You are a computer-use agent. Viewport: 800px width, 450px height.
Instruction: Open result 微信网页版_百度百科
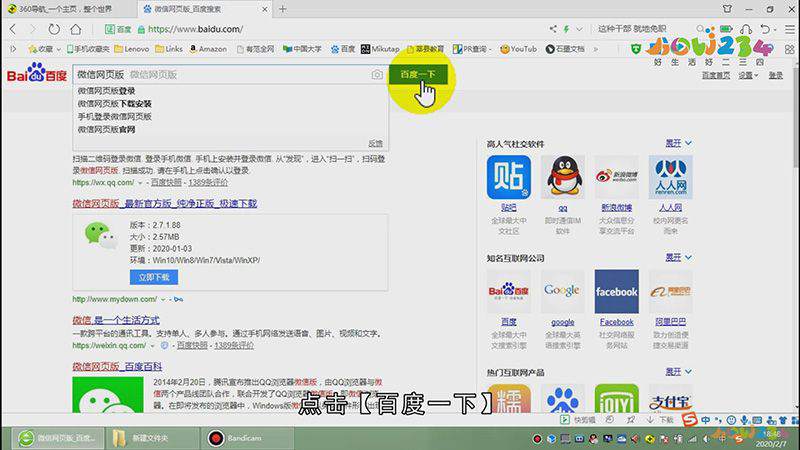coord(117,367)
